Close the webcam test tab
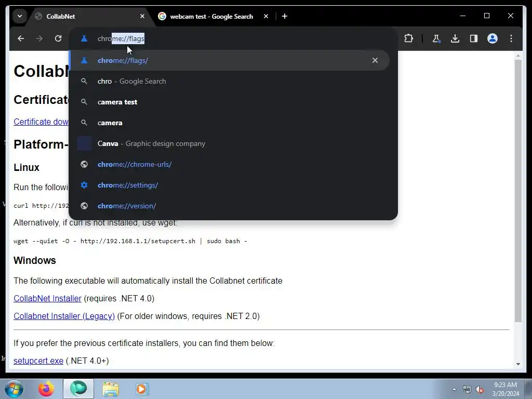This screenshot has height=399, width=532. tap(266, 16)
